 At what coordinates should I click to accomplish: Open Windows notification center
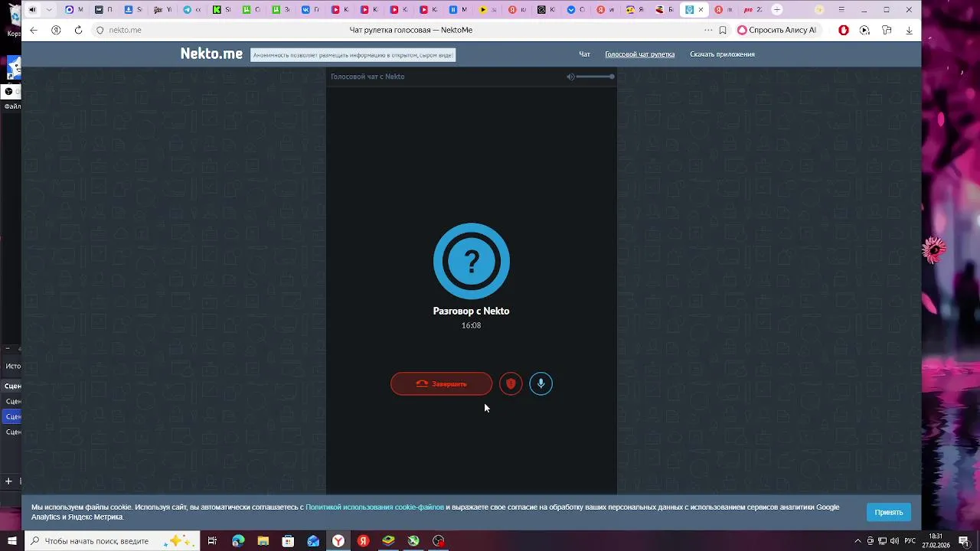(x=965, y=541)
